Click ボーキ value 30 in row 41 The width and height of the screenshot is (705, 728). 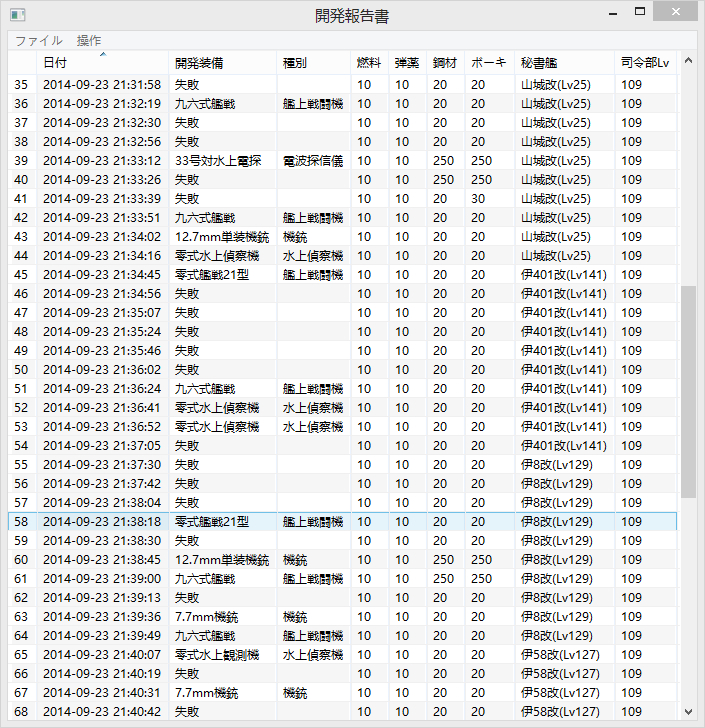[478, 199]
